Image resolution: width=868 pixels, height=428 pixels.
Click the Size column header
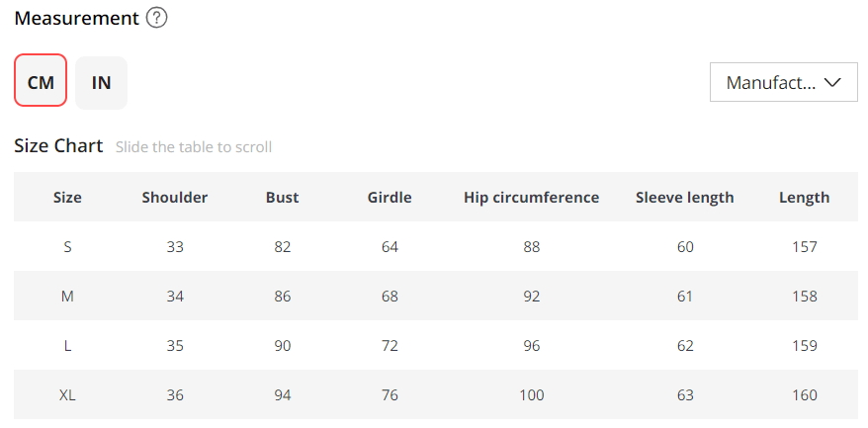tap(67, 197)
